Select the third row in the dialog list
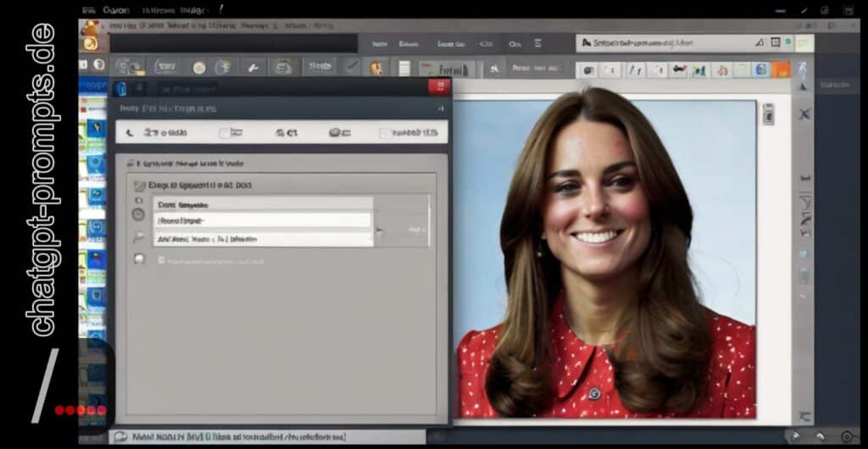 (x=263, y=239)
